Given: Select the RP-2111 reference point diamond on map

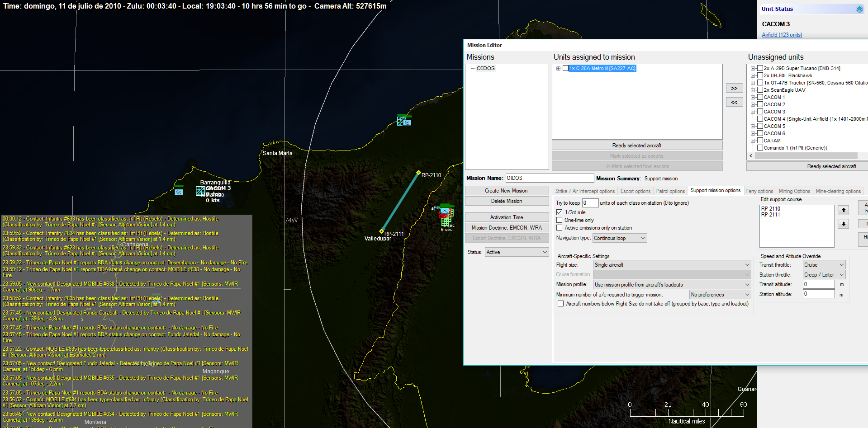Looking at the screenshot, I should 381,231.
